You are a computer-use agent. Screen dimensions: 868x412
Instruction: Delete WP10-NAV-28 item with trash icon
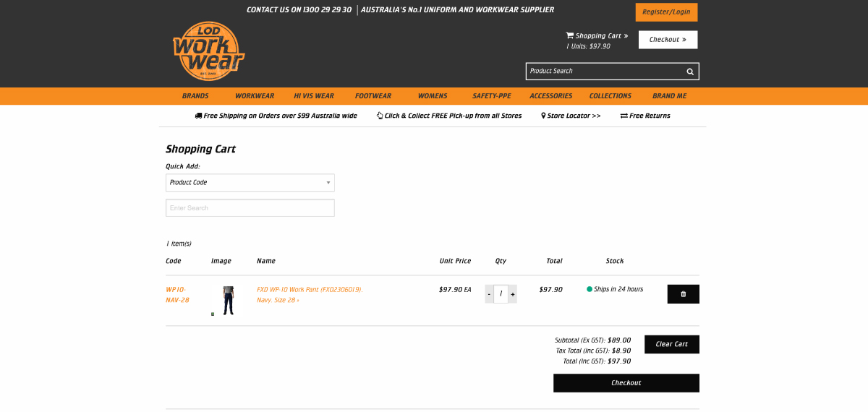[683, 294]
